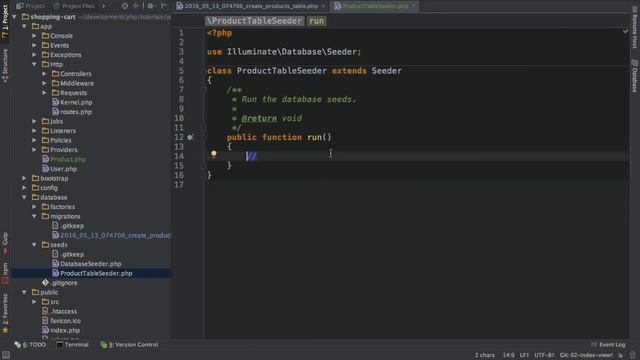Click the 14:9 cursor position indicator

click(x=508, y=355)
